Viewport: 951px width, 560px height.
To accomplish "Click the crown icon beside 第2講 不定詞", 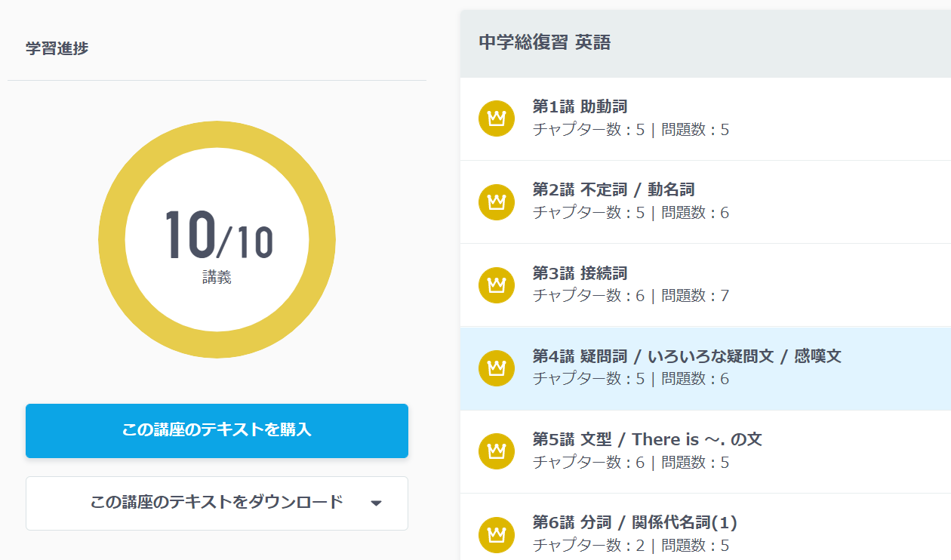I will pos(497,202).
